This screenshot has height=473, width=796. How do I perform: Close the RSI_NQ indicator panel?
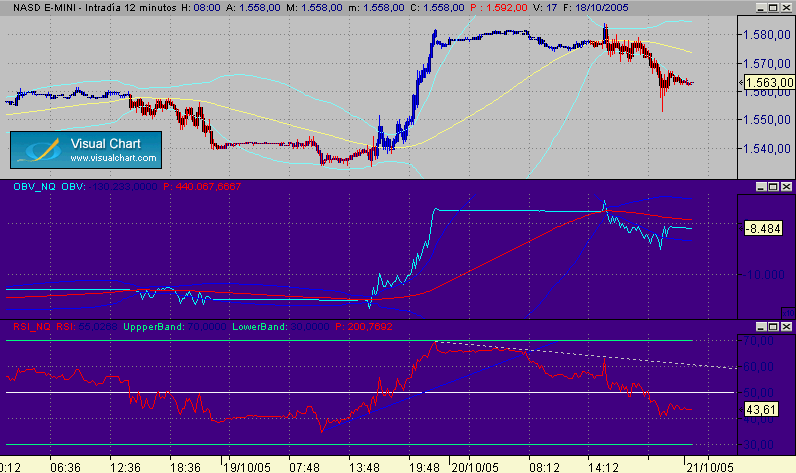786,326
